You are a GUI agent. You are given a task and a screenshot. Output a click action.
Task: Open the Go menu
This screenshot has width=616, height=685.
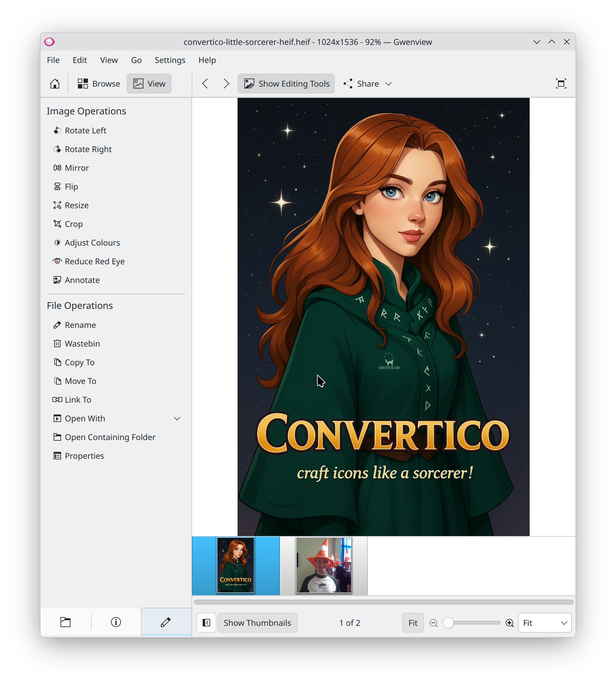[x=137, y=60]
